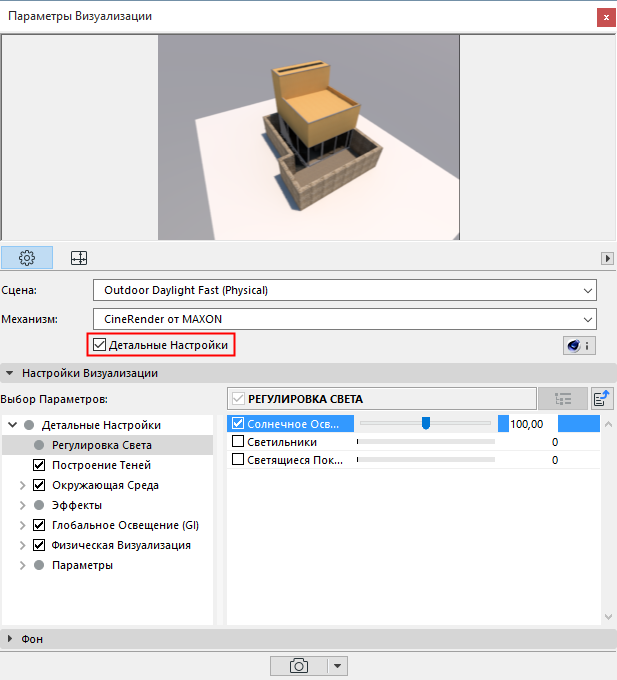Select Эффекты in the tree

click(x=77, y=505)
